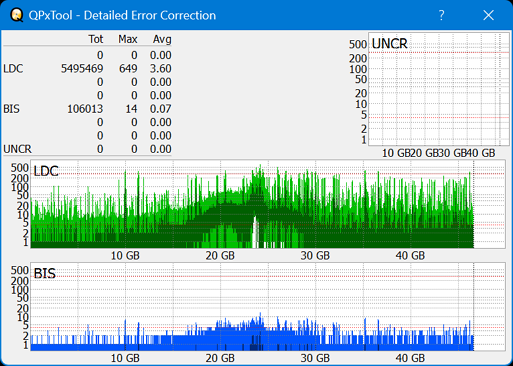Click the Tot column header

(96, 39)
